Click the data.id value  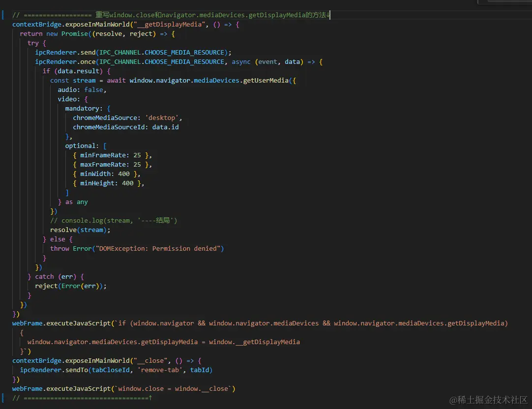tap(165, 127)
